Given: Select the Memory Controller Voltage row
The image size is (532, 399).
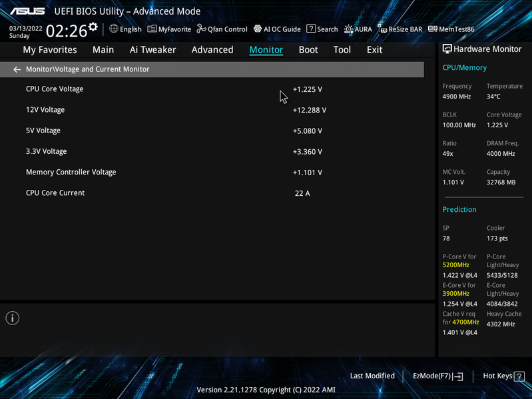Looking at the screenshot, I should pos(212,172).
